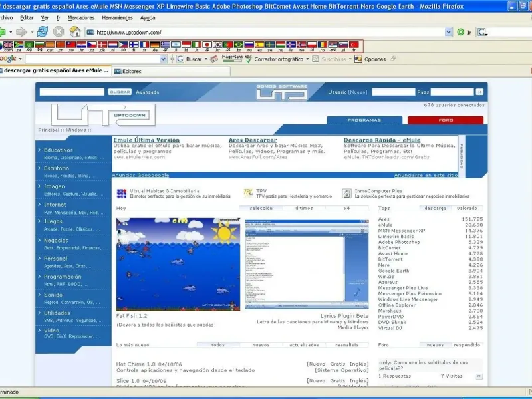
Task: Click the Pass password input field
Action: click(x=452, y=92)
